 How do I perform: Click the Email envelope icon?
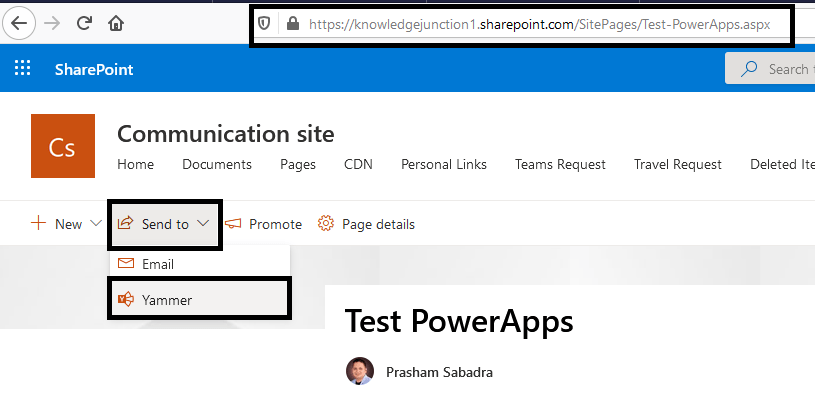tap(126, 263)
